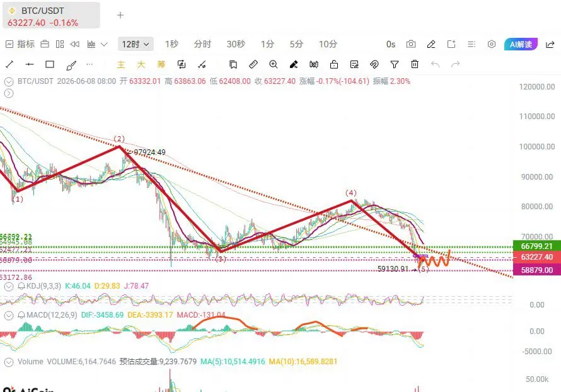
Task: Click the MACD(12,26,9) indicator label
Action: click(52, 315)
